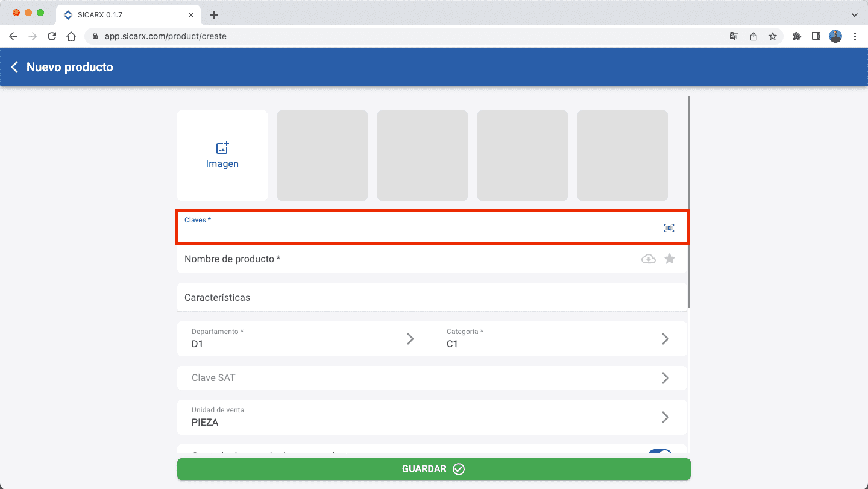The height and width of the screenshot is (489, 868).
Task: Select the SICARX 0.1.7 browser tab
Action: coord(127,14)
